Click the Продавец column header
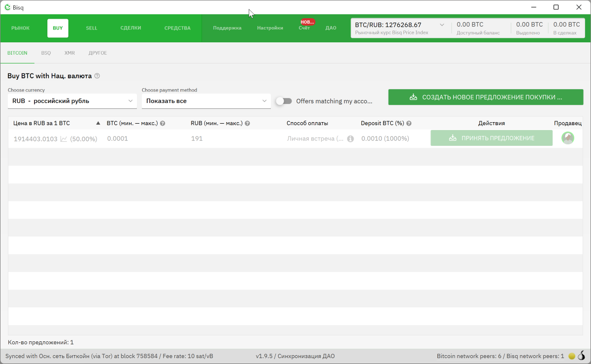Viewport: 591px width, 364px height. click(x=568, y=123)
